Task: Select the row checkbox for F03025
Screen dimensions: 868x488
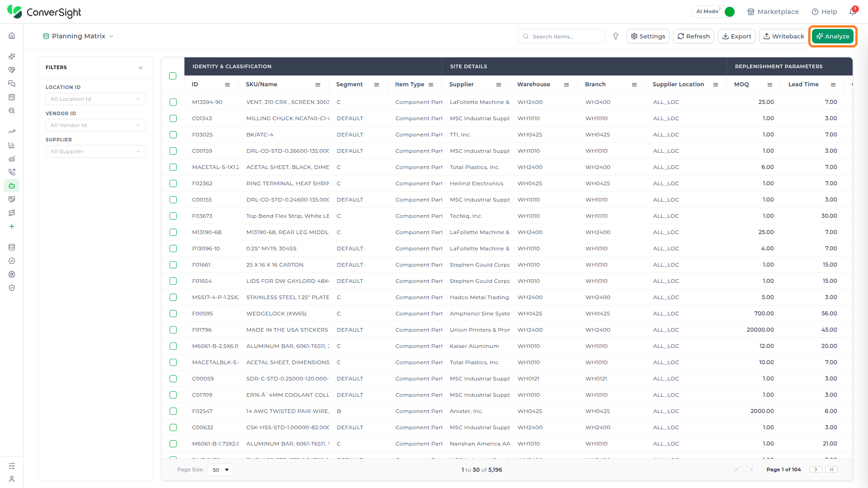Action: [173, 135]
